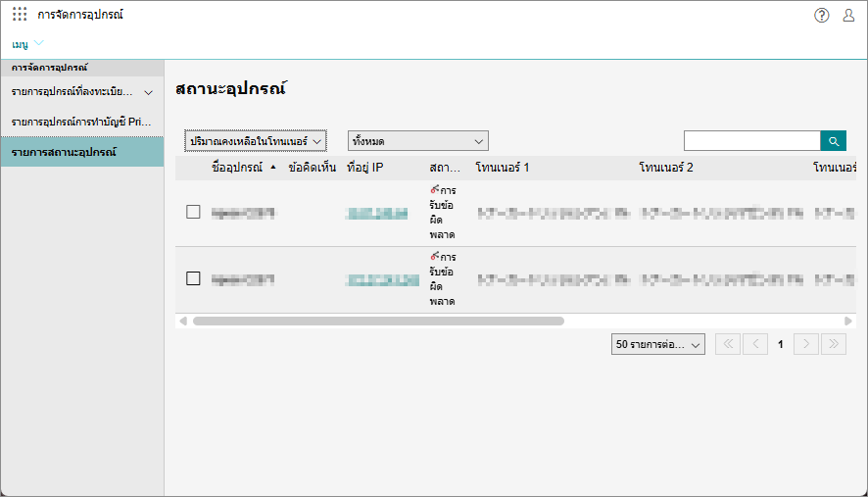The width and height of the screenshot is (868, 497).
Task: Sort by the ชื่ออุปกรณ์ column header
Action: click(x=237, y=168)
